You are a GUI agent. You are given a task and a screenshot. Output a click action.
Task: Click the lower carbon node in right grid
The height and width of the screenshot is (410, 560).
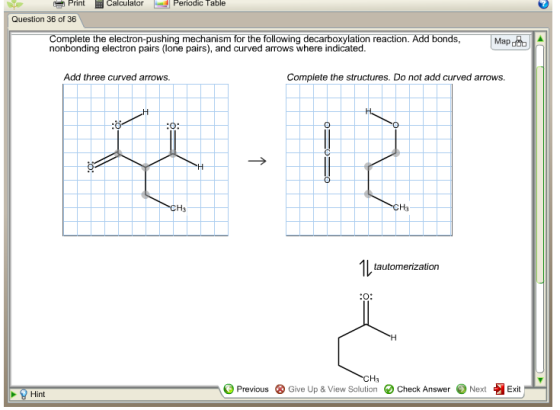pos(368,194)
